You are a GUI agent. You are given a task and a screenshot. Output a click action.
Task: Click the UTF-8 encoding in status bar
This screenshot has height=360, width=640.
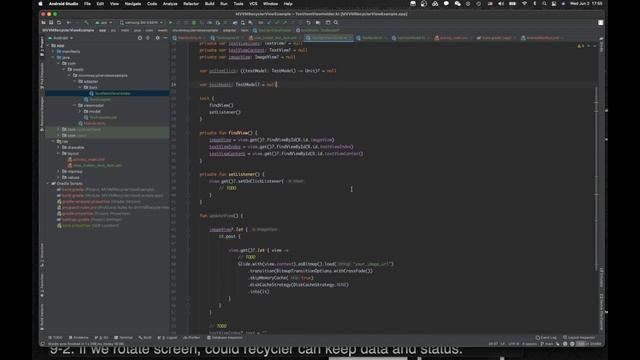tap(513, 344)
